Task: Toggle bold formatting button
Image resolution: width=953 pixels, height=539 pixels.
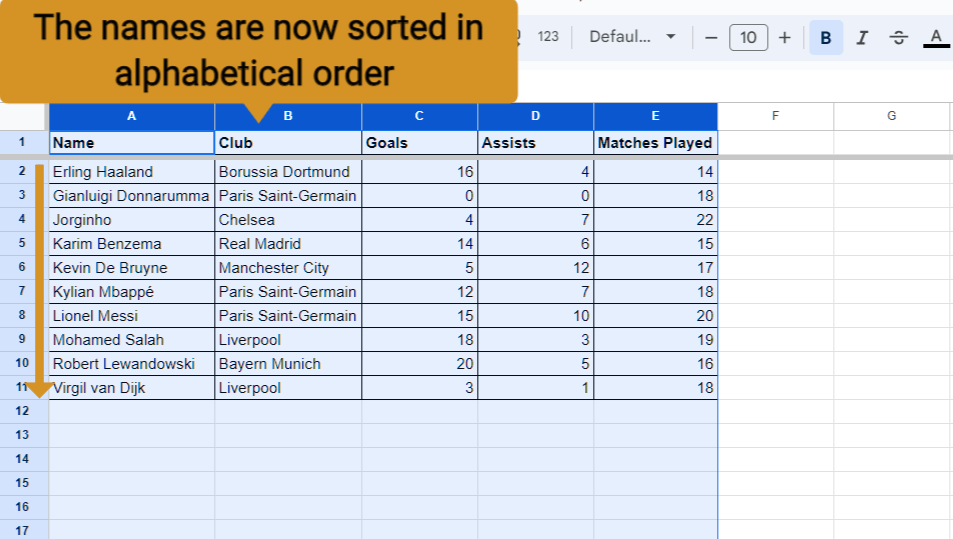Action: pos(825,38)
